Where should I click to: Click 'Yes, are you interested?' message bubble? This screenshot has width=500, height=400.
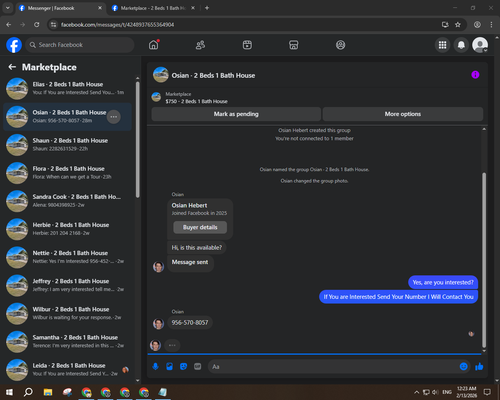point(443,282)
